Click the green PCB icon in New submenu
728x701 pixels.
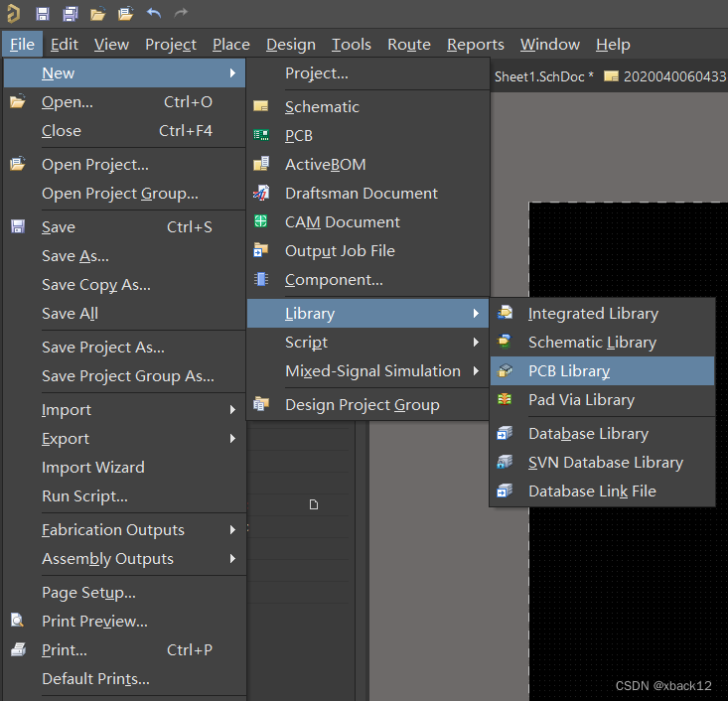click(261, 135)
